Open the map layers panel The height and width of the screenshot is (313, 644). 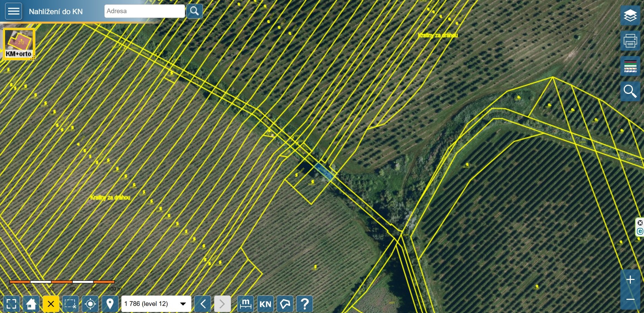click(x=630, y=16)
